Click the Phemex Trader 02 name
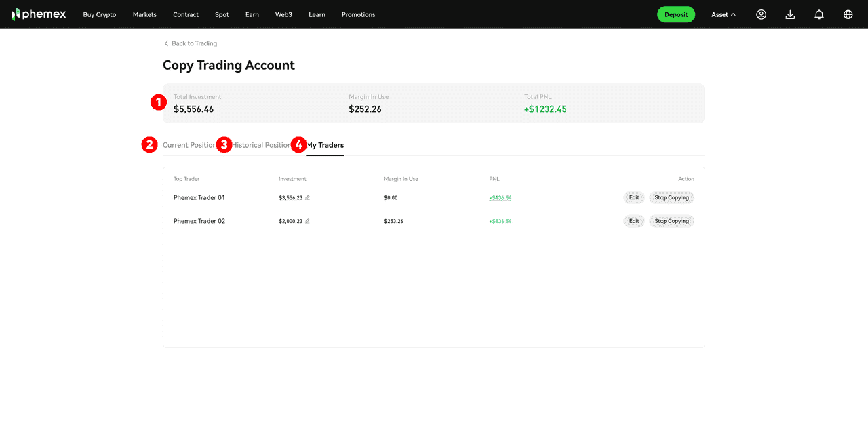 [x=199, y=221]
